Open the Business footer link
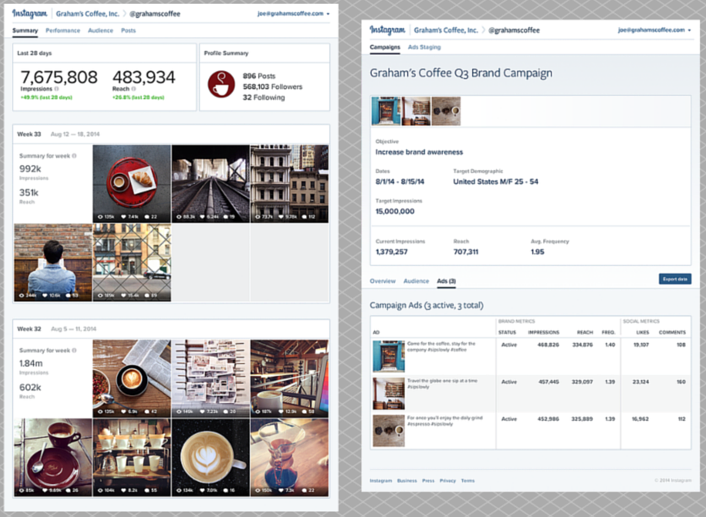The width and height of the screenshot is (706, 517). click(x=407, y=481)
